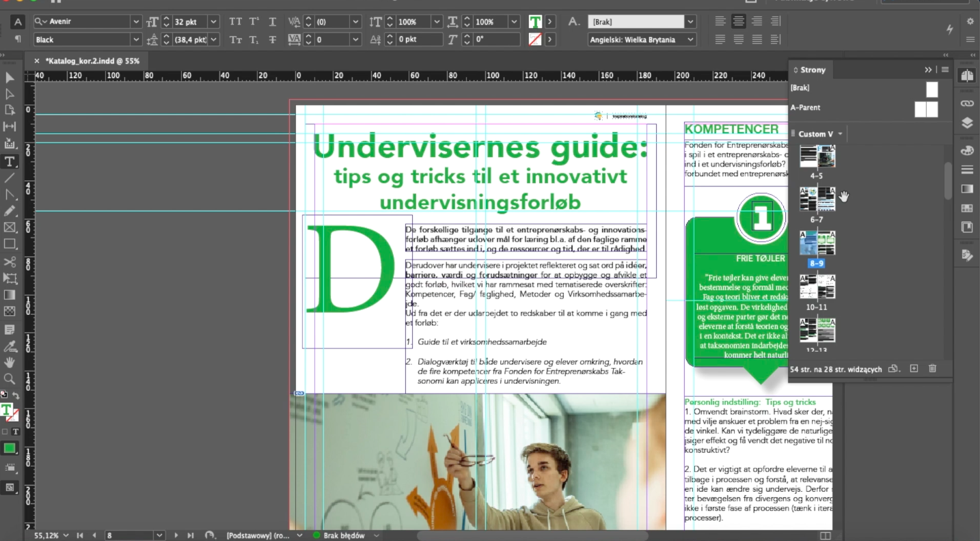This screenshot has height=541, width=980.
Task: Open the Layers panel icon in dock
Action: pyautogui.click(x=966, y=123)
